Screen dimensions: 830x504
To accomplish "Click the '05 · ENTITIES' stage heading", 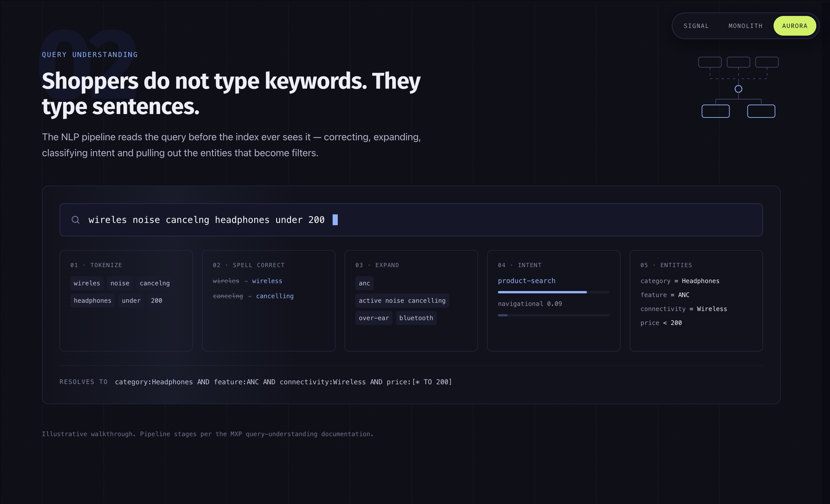I will [666, 265].
